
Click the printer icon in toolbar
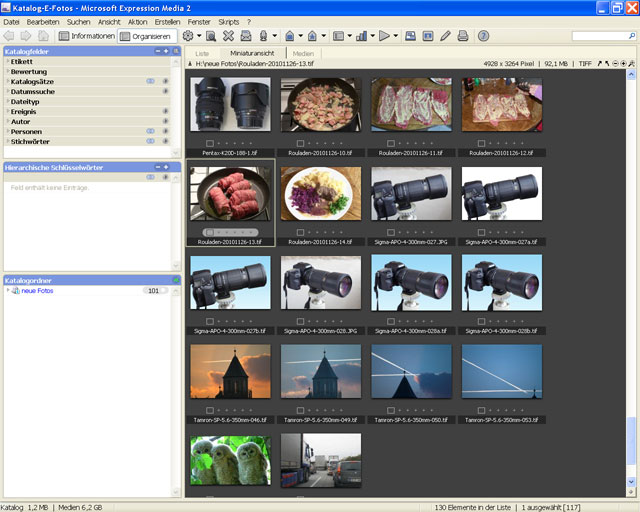[x=463, y=36]
